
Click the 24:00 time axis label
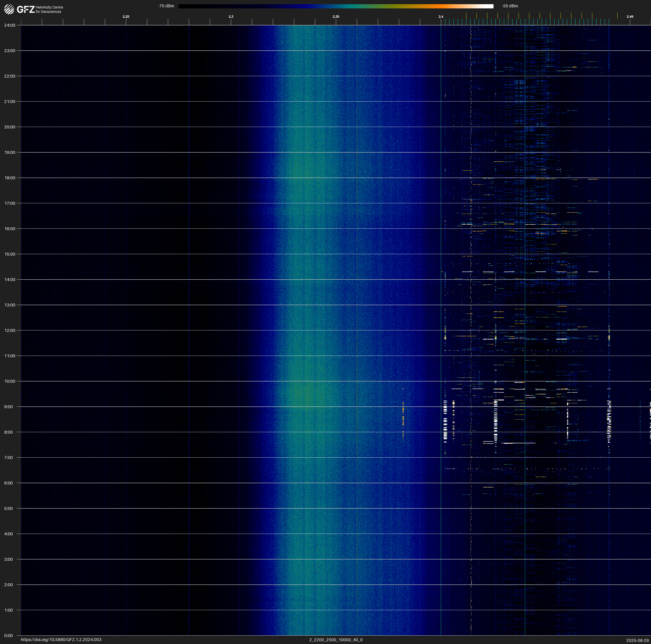tap(10, 25)
